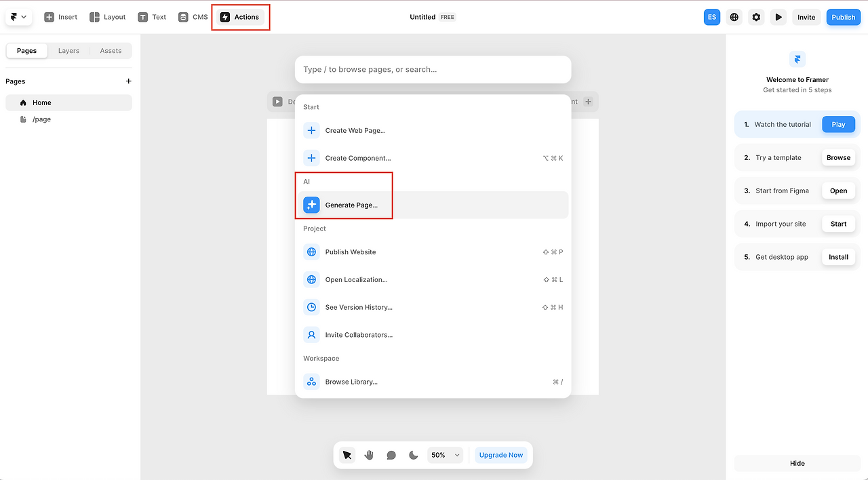868x480 pixels.
Task: Open the Framer logo main menu
Action: [x=18, y=17]
